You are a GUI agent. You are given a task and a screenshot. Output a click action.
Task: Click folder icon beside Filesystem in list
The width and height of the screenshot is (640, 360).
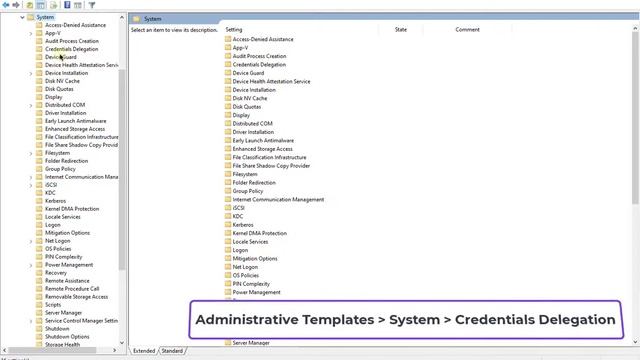tap(228, 174)
